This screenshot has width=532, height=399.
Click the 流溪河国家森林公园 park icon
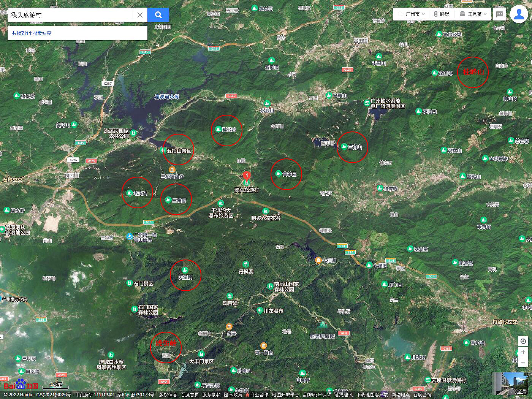coord(133,133)
